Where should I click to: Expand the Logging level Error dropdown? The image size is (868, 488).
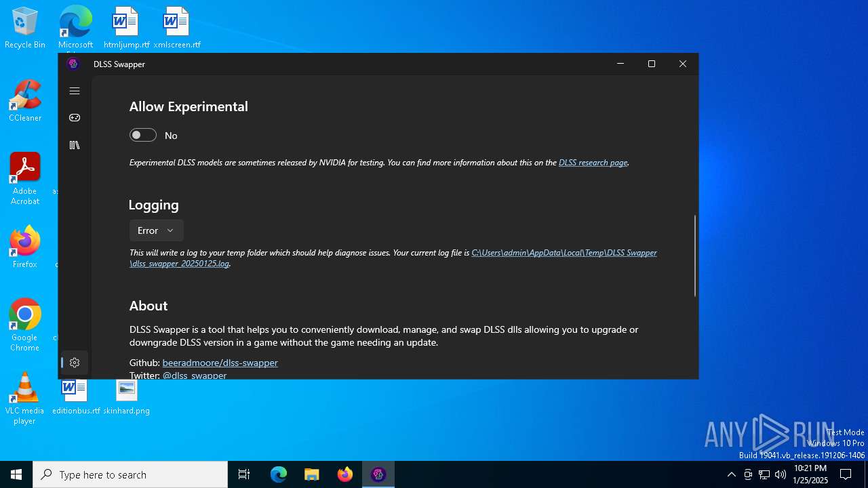[x=156, y=230]
